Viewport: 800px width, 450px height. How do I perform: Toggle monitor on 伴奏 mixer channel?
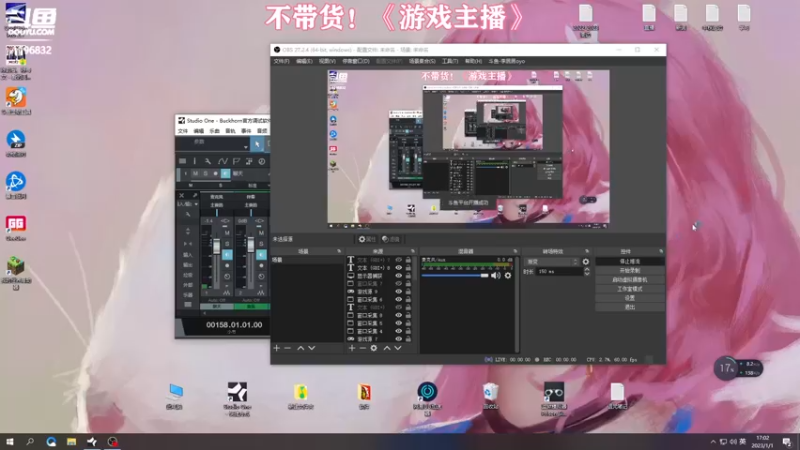[261, 254]
